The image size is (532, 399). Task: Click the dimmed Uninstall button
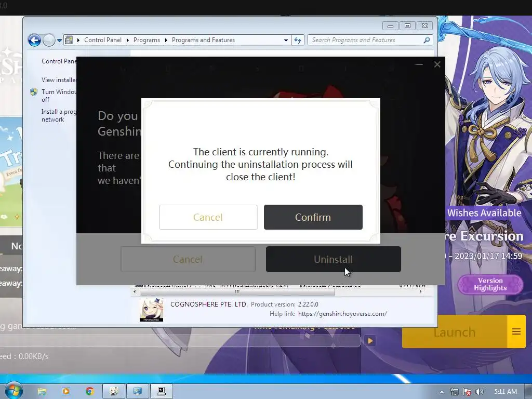point(333,259)
